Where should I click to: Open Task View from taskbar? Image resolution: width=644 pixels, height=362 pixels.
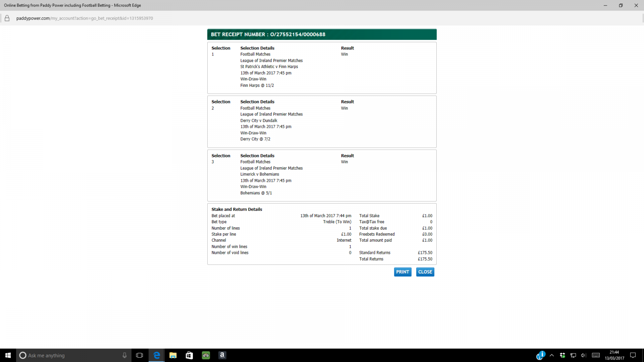coord(140,355)
